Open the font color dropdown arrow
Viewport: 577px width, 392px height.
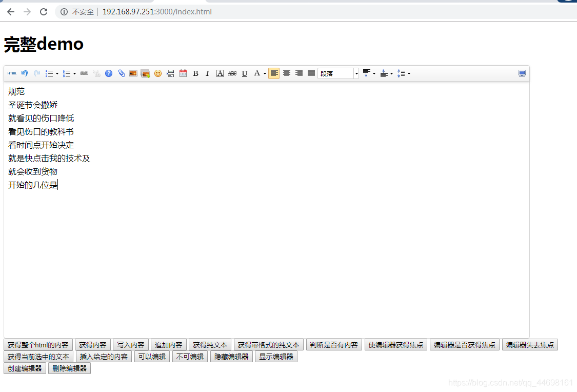click(265, 73)
